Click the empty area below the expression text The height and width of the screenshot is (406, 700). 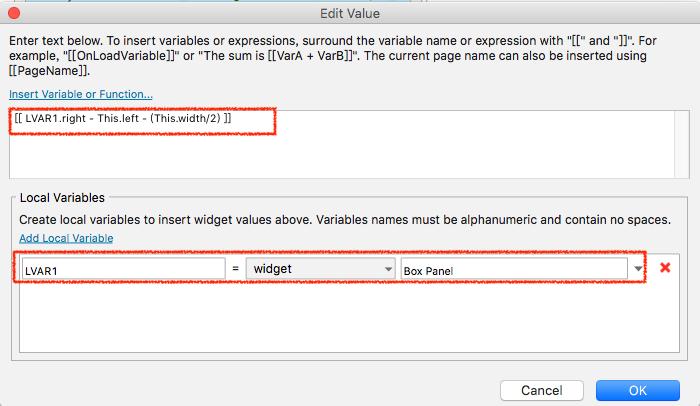tap(342, 154)
